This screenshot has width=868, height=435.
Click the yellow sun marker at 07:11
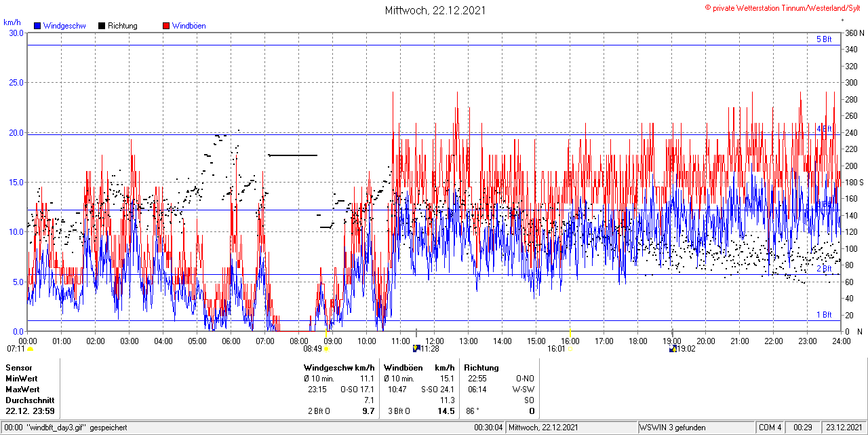coord(31,349)
